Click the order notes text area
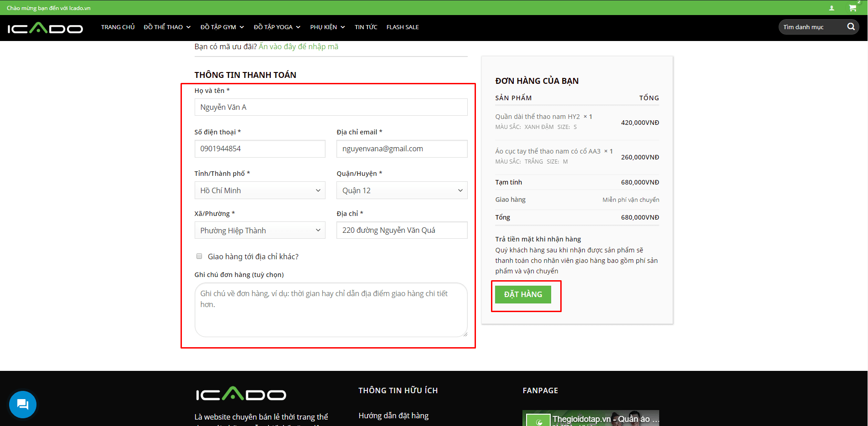 [x=331, y=310]
